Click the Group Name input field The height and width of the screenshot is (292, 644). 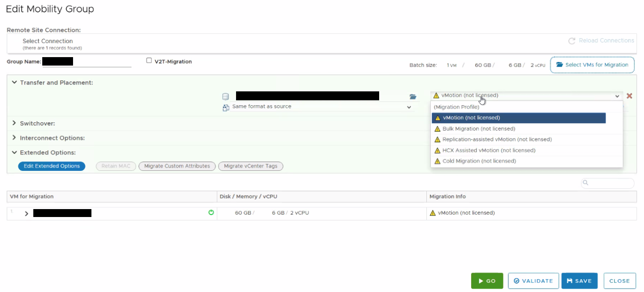(x=87, y=62)
